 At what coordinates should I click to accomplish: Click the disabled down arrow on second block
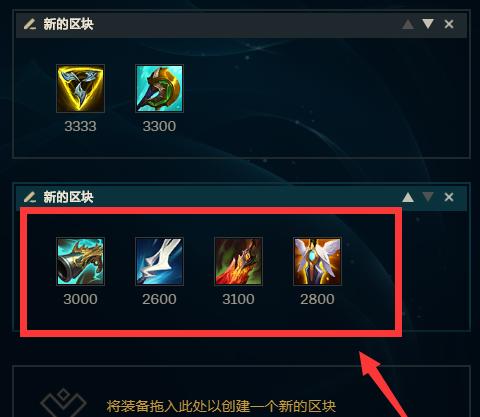(x=428, y=197)
